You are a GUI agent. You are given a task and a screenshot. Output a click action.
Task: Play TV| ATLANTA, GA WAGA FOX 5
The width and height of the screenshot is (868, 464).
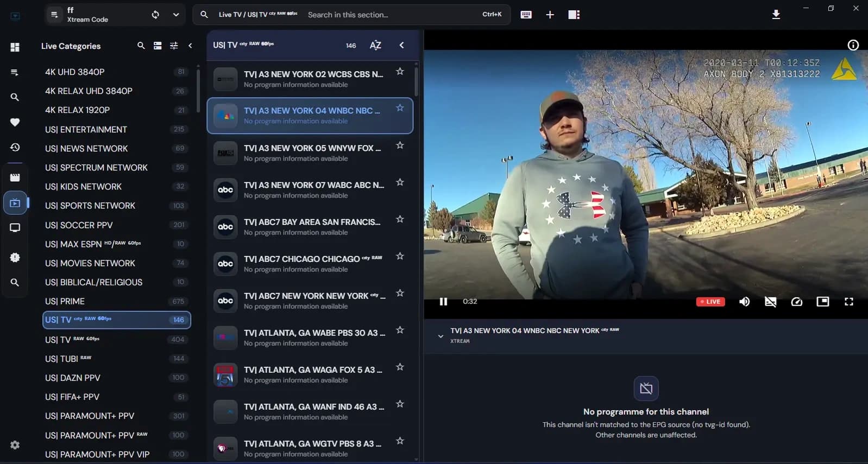310,374
